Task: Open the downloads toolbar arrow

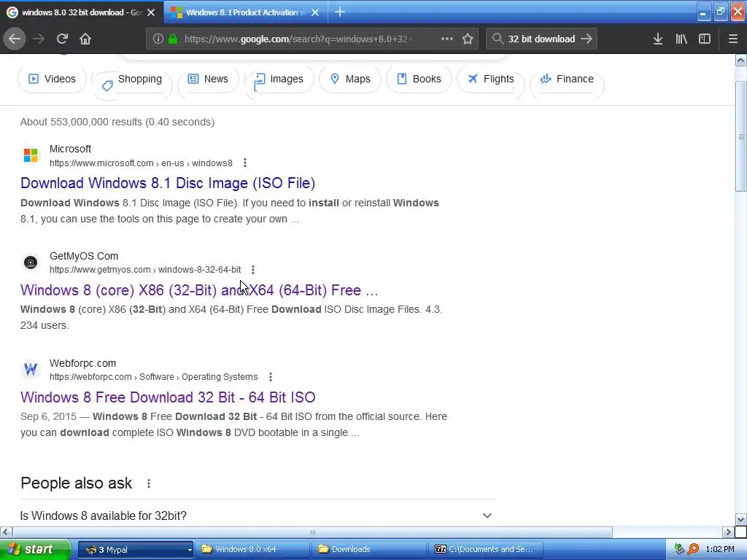Action: click(658, 39)
